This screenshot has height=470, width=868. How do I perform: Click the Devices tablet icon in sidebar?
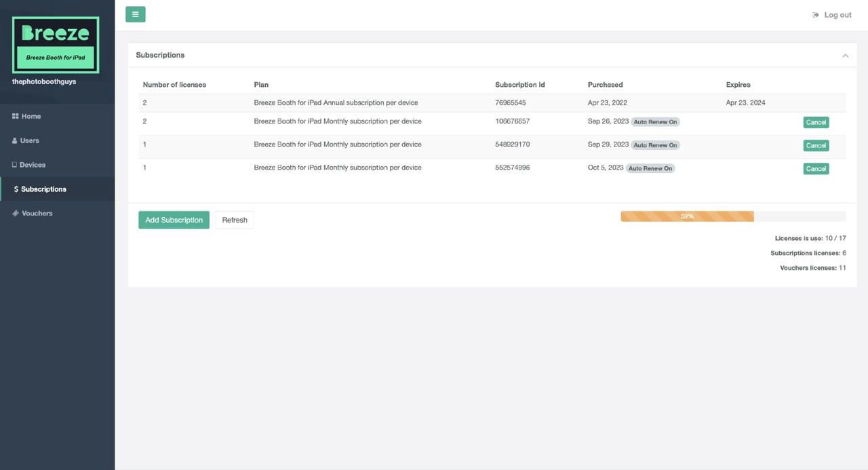14,165
